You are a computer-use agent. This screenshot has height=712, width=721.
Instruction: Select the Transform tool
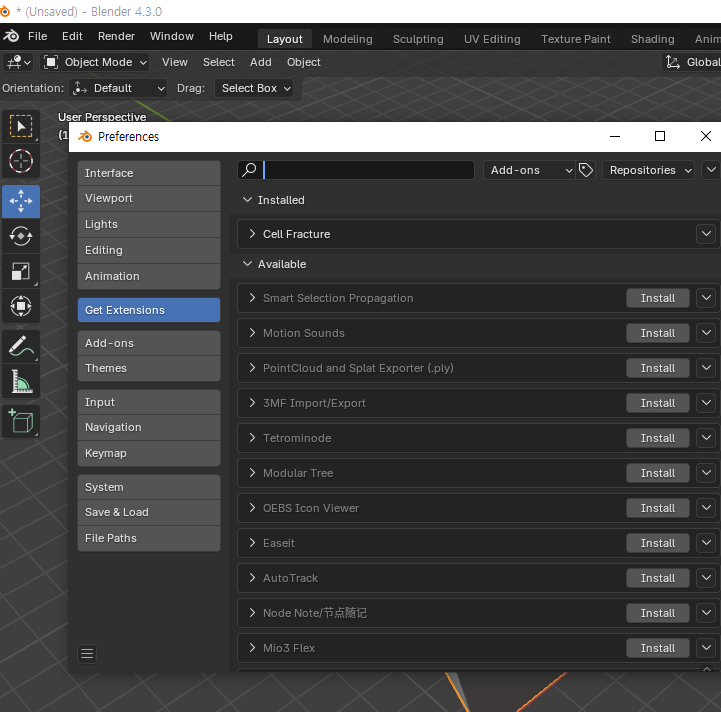click(21, 306)
